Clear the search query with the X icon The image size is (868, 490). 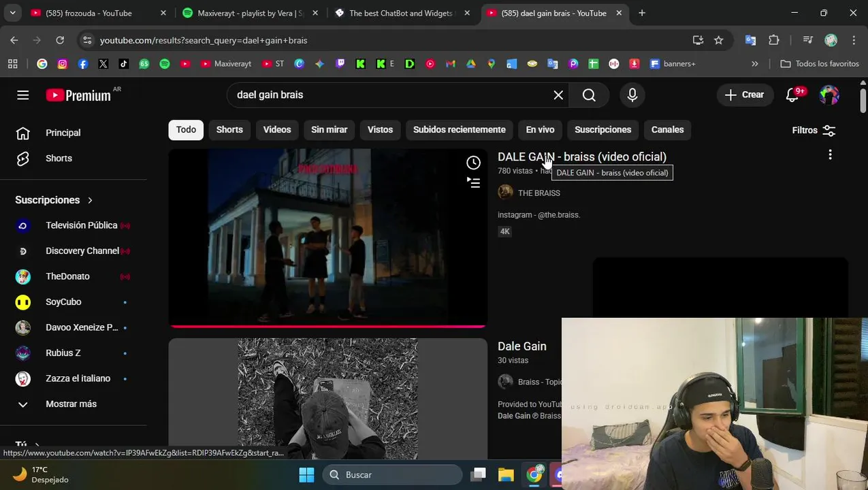click(x=558, y=95)
